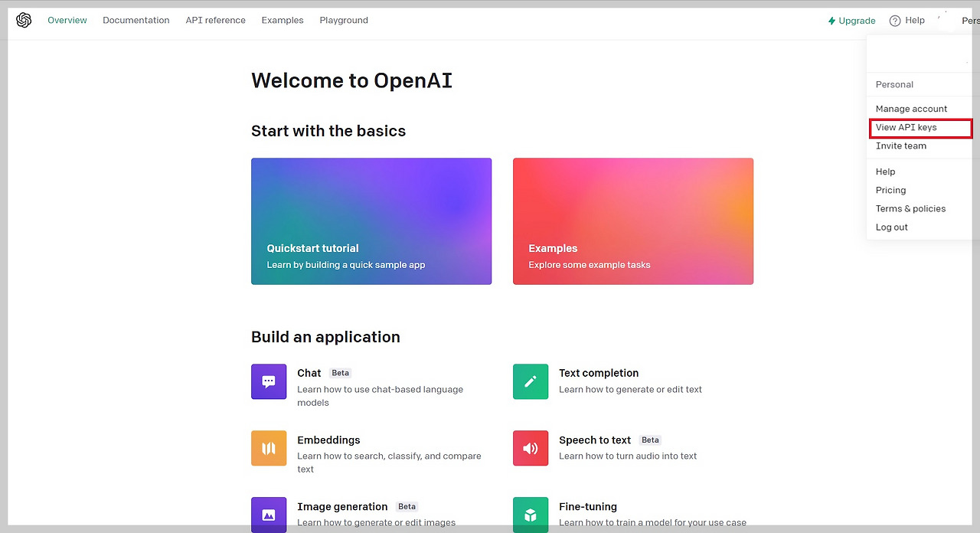Click the Chat heading link
Image resolution: width=980 pixels, height=533 pixels.
coord(309,373)
